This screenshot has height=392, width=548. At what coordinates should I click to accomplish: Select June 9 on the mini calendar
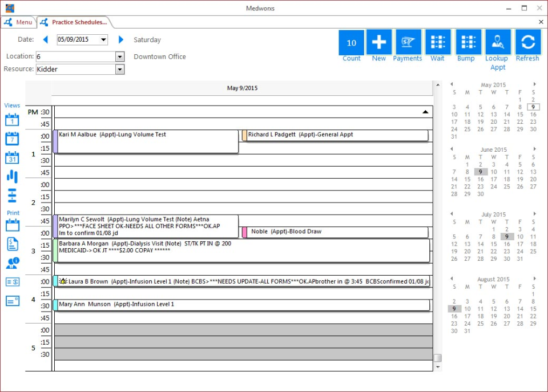[x=481, y=171]
